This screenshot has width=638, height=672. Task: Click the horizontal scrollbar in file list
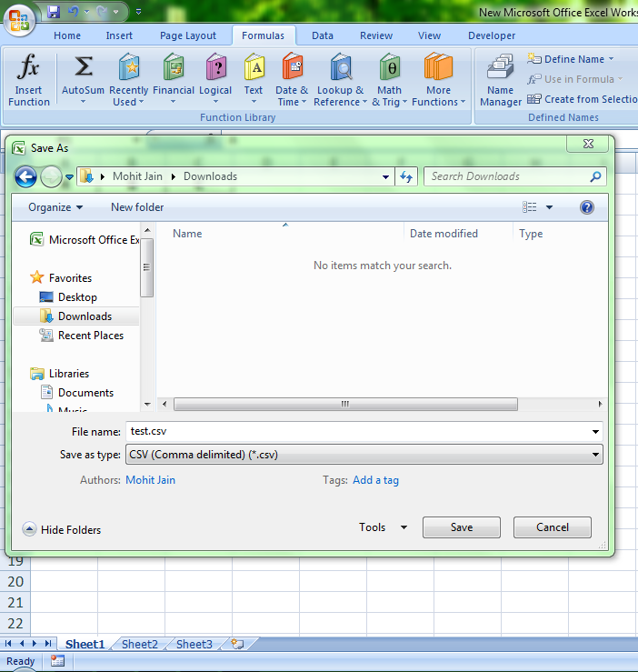pyautogui.click(x=345, y=404)
